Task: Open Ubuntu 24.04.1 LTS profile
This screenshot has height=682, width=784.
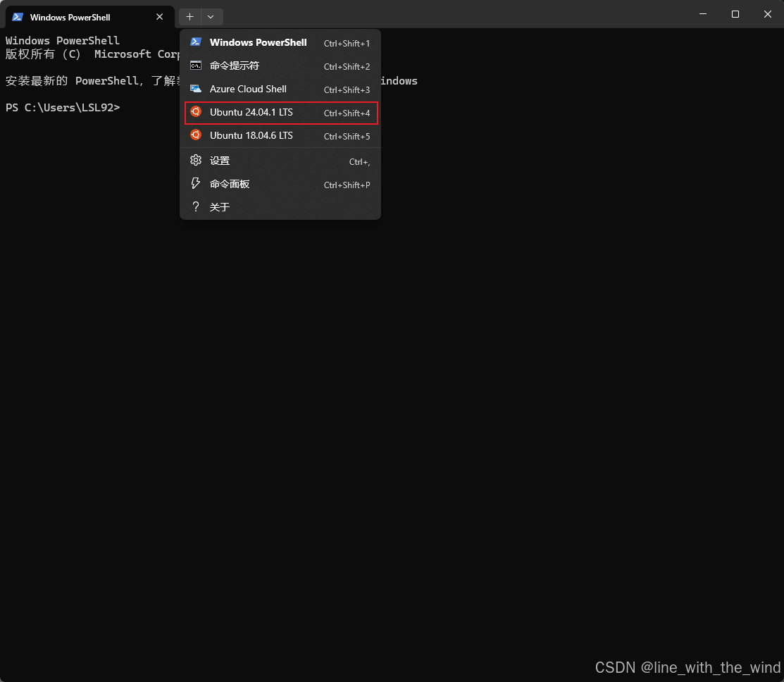Action: (280, 113)
